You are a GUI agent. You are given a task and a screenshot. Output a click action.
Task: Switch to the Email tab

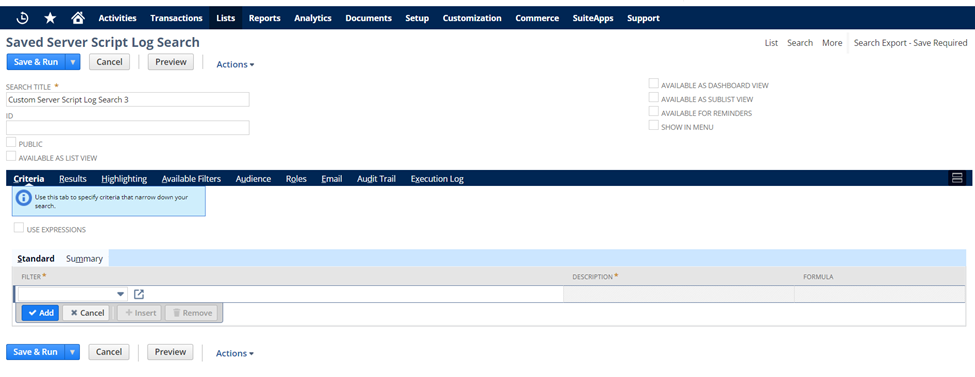331,179
